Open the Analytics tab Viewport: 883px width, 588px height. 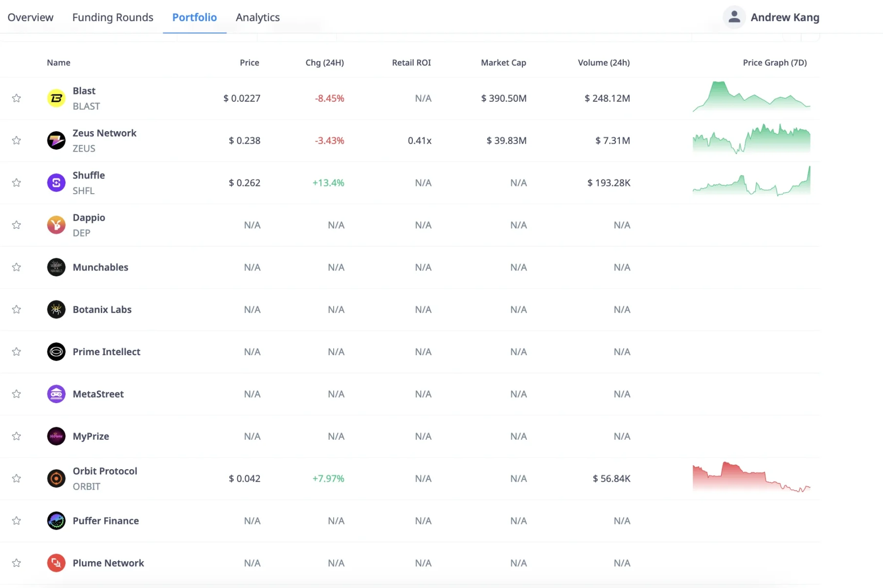point(257,17)
